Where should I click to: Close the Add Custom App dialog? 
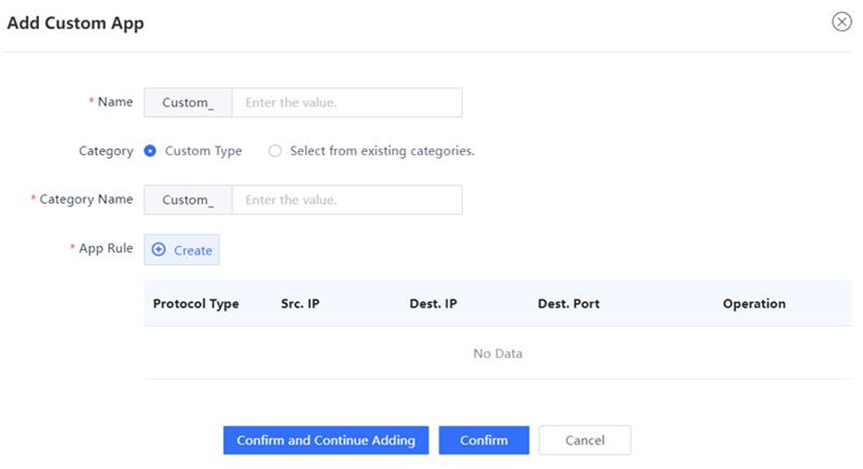tap(842, 22)
